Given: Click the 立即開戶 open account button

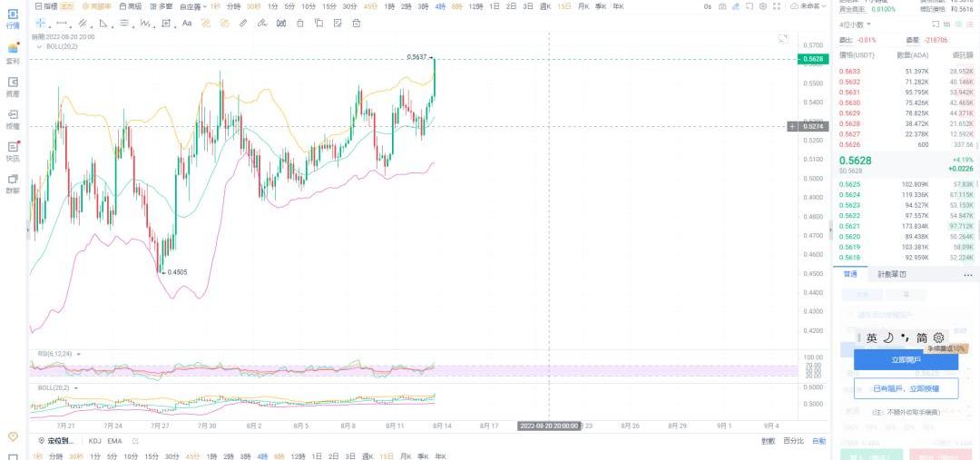Looking at the screenshot, I should point(906,359).
